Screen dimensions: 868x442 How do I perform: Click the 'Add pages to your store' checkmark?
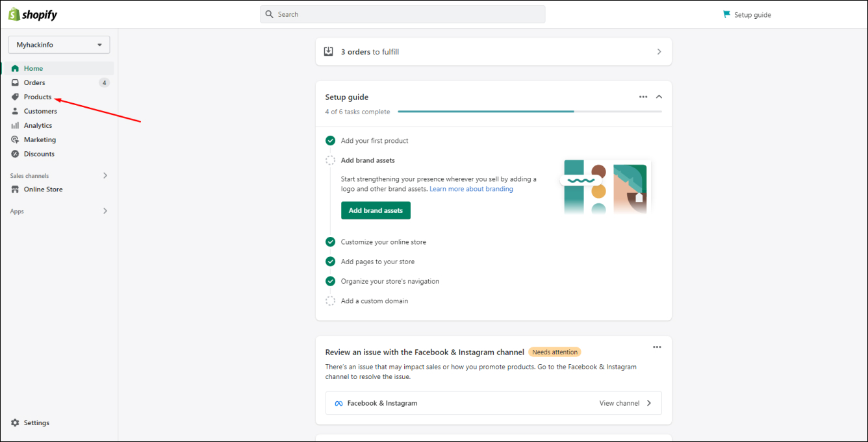click(330, 262)
